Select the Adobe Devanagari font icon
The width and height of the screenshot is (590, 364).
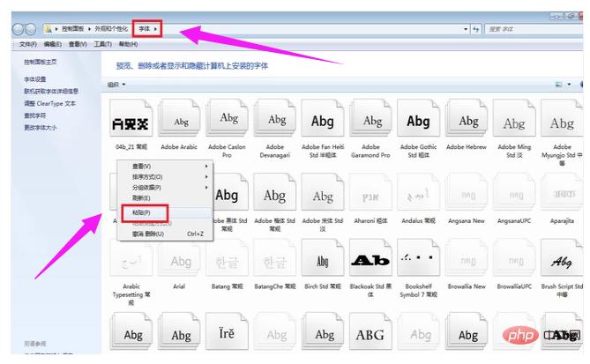(x=274, y=119)
